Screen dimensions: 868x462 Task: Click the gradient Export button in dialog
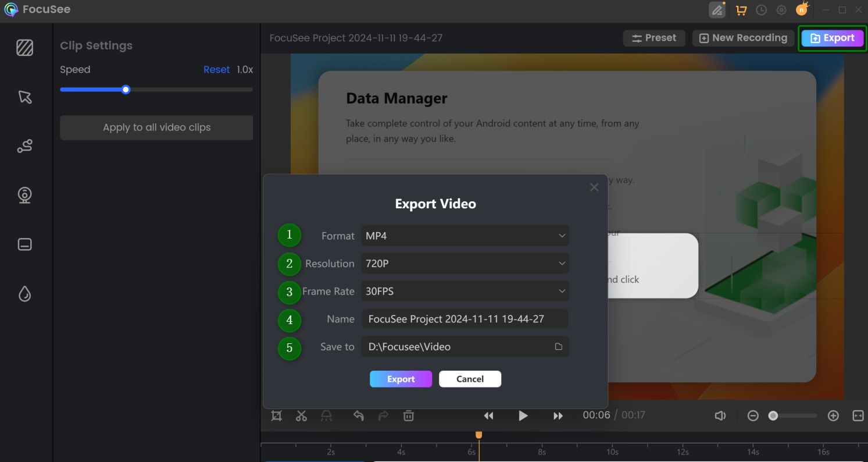[x=401, y=379]
